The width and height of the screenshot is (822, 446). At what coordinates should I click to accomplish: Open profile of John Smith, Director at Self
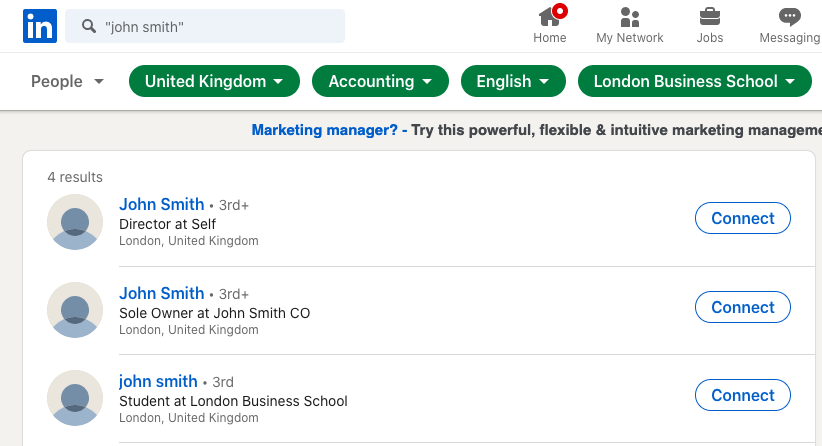(161, 205)
